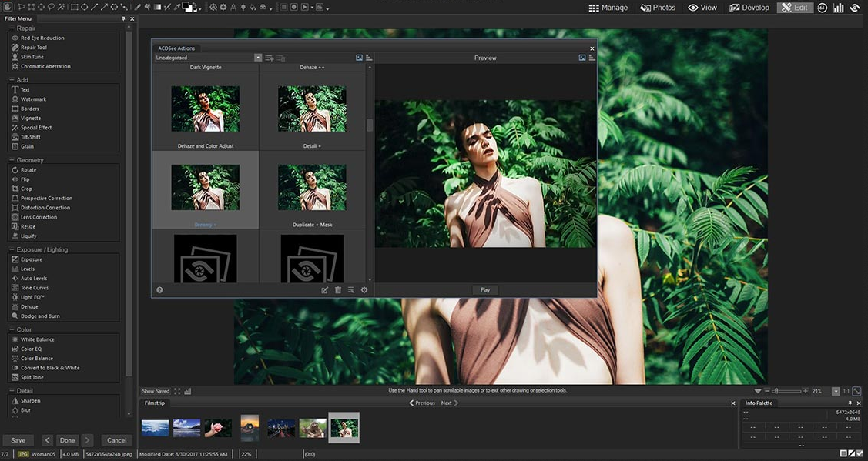Adjust the zoom slider
868x461 pixels.
coord(776,391)
